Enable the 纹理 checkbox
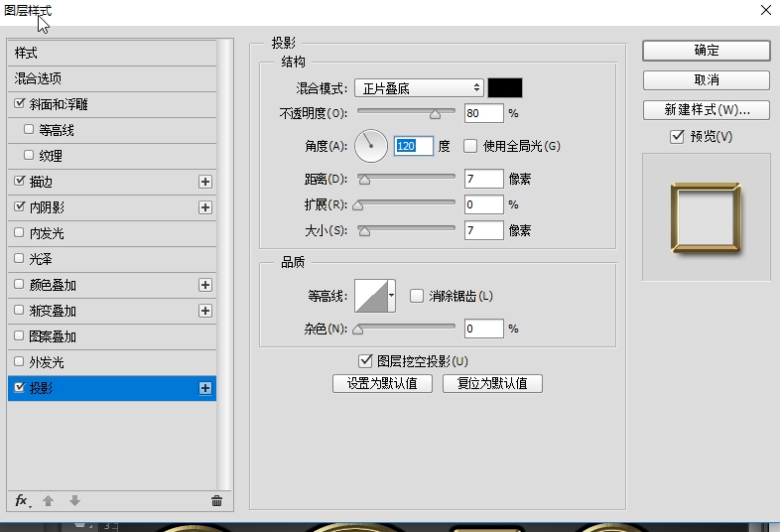The width and height of the screenshot is (780, 532). (29, 155)
